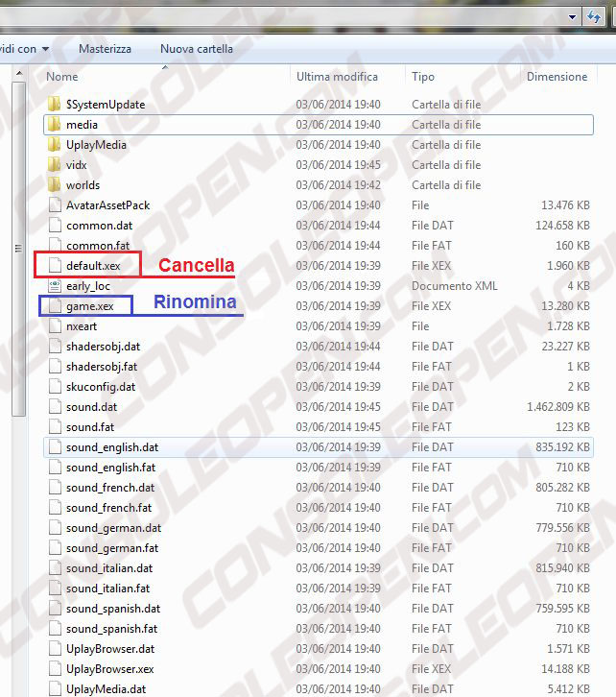Click the sound_spanish.dat file icon
Image resolution: width=616 pixels, height=697 pixels.
pos(55,608)
